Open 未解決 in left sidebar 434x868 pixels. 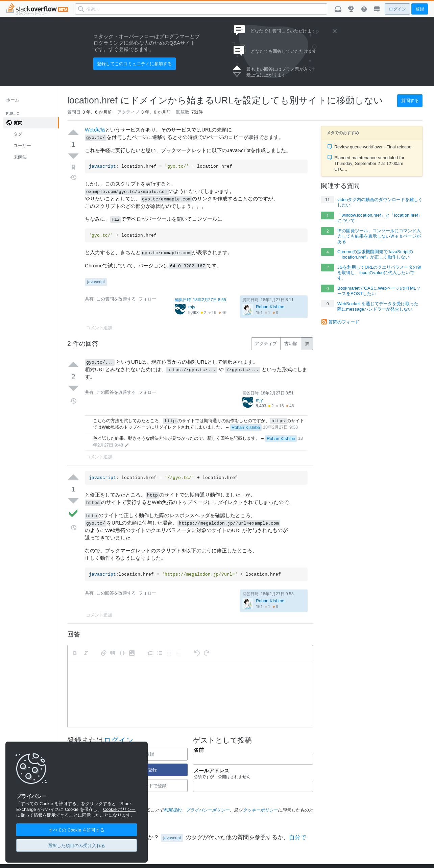point(20,157)
